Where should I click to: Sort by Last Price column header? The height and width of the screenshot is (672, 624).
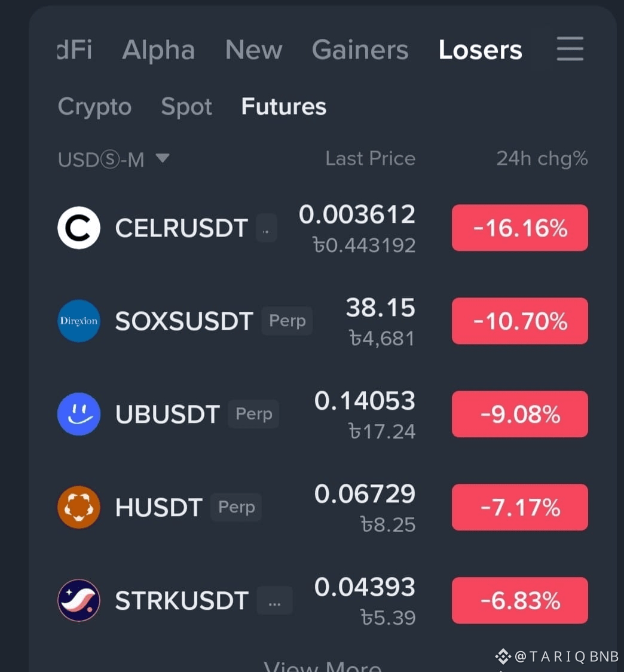click(x=371, y=158)
